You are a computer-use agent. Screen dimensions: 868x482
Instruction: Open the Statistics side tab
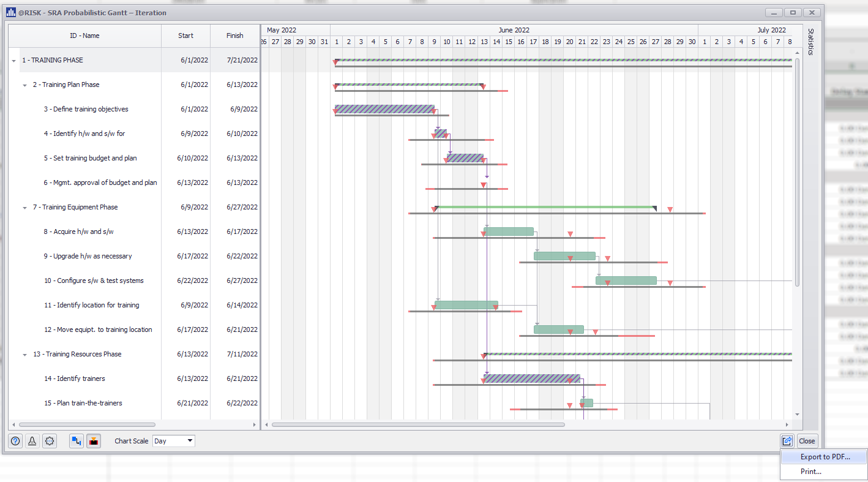point(810,42)
